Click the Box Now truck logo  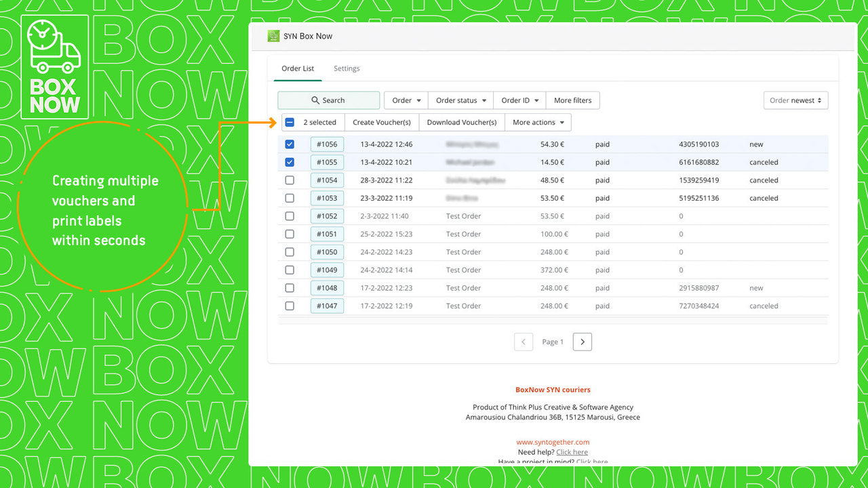point(55,66)
